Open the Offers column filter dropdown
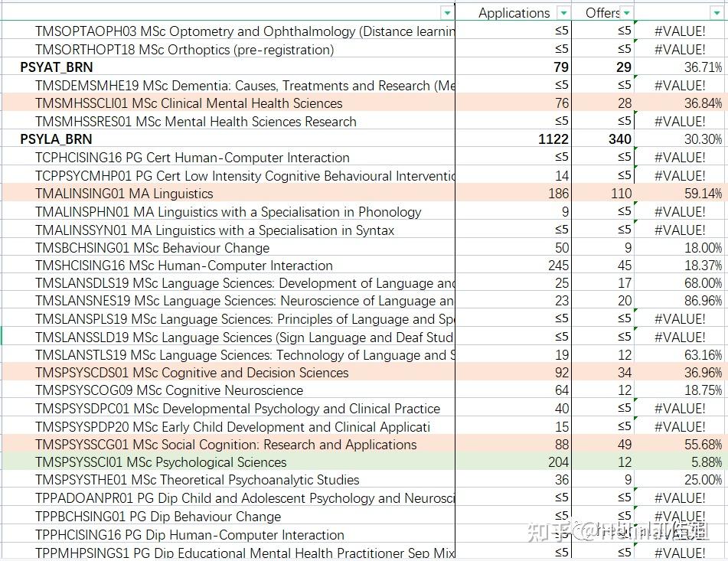Viewport: 728px width, 561px height. click(x=626, y=12)
